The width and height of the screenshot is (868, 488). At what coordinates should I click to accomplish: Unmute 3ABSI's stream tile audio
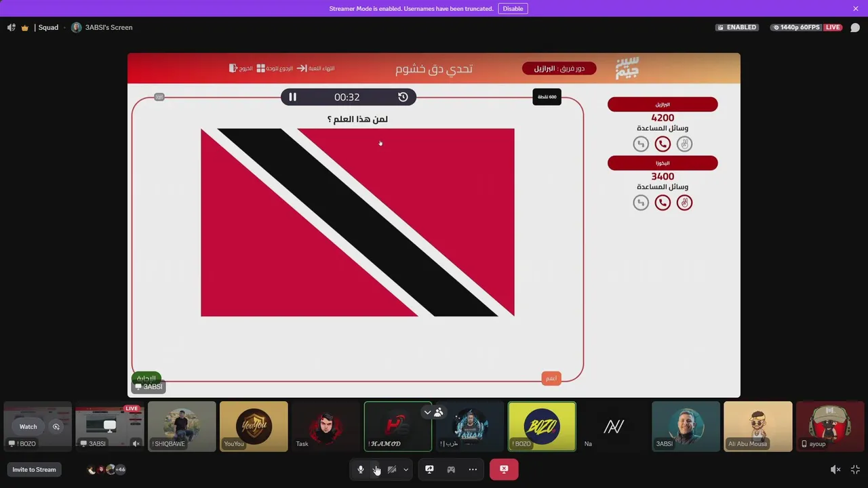pos(136,444)
